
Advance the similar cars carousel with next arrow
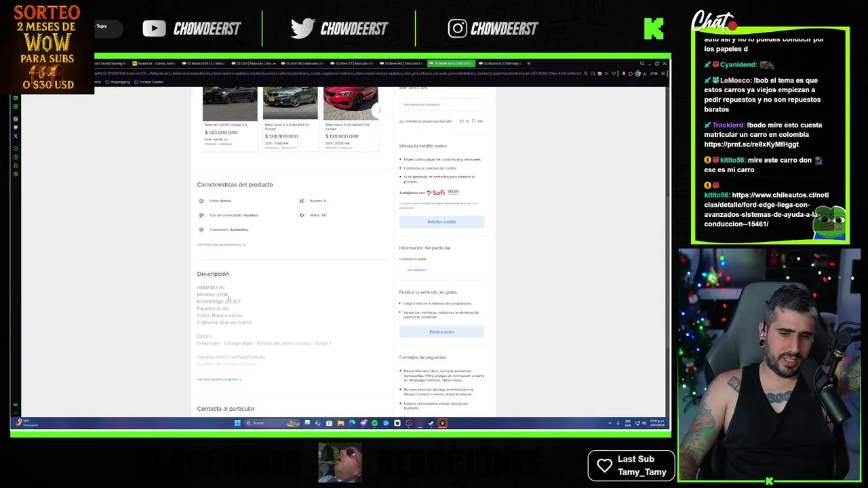click(380, 110)
